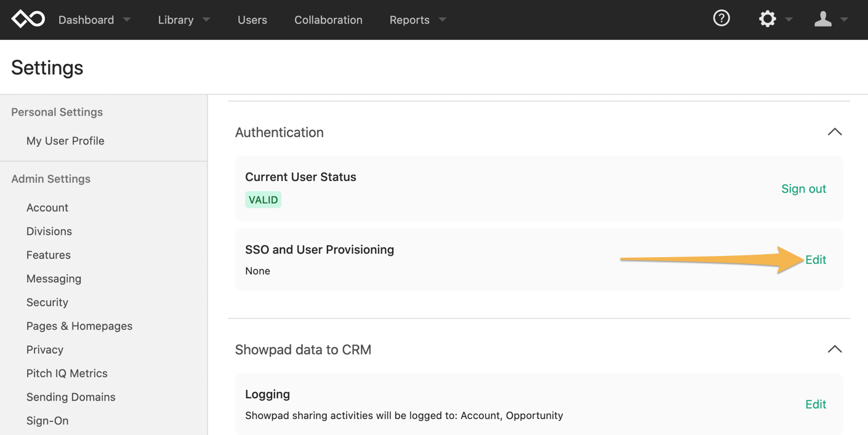
Task: Open Account admin settings
Action: click(47, 207)
